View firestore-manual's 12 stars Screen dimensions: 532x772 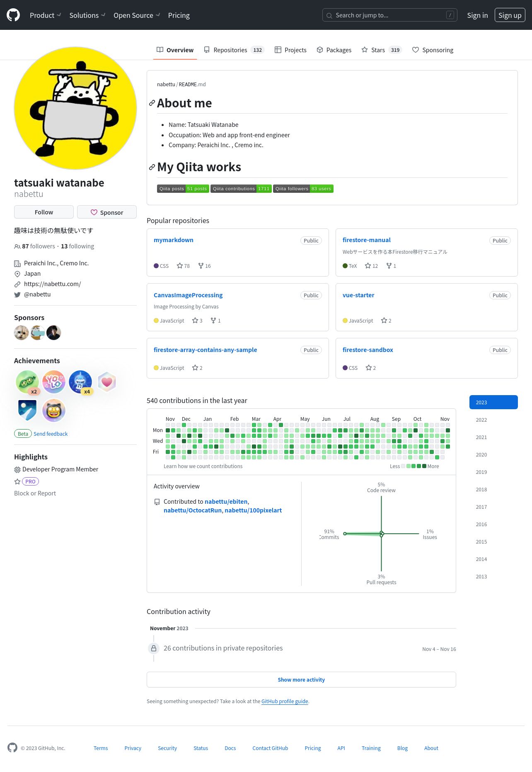(x=371, y=266)
